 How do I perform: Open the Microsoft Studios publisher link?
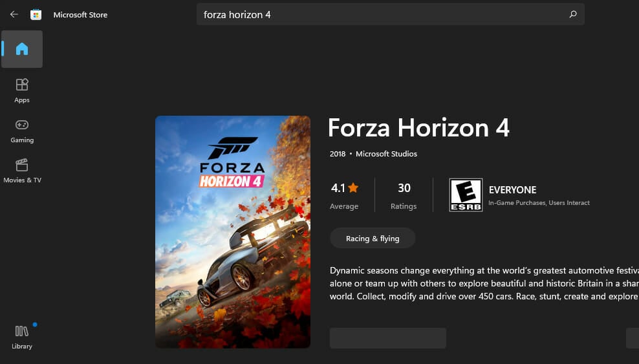point(386,154)
